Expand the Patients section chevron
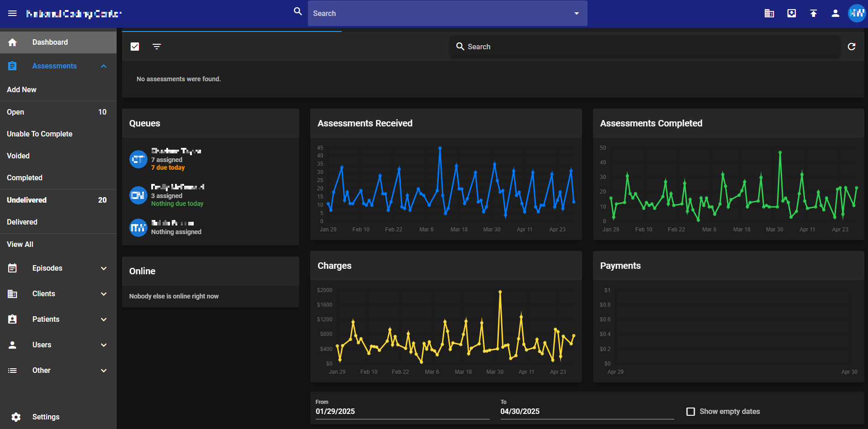 [104, 319]
